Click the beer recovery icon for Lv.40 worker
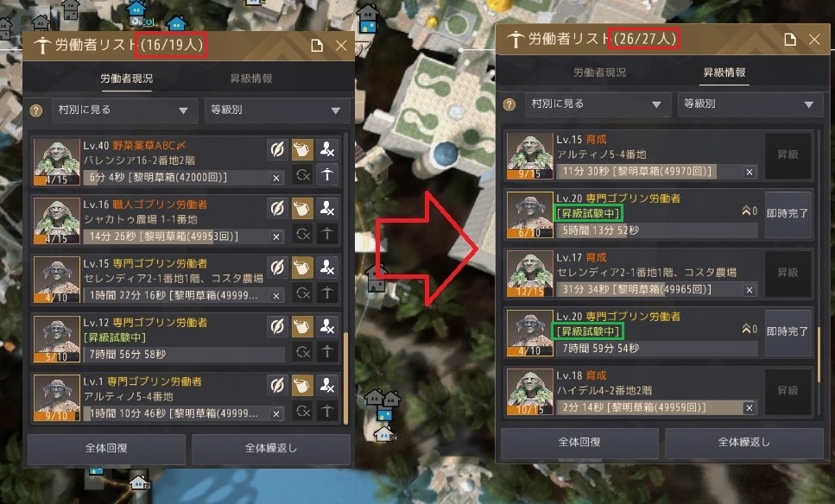Image resolution: width=835 pixels, height=504 pixels. point(302,150)
